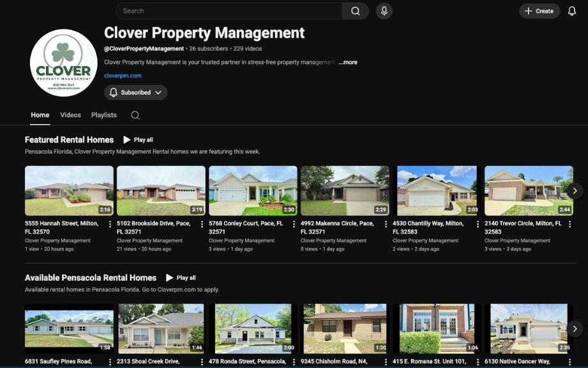Viewport: 588px width, 368px height.
Task: Open options menu for 5768 Conley Court video
Action: [294, 224]
